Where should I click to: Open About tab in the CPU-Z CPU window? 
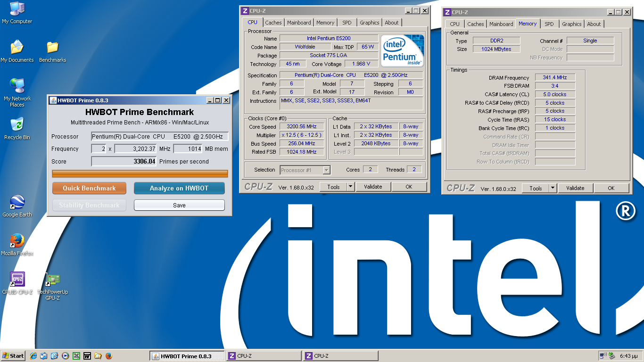[x=392, y=23]
